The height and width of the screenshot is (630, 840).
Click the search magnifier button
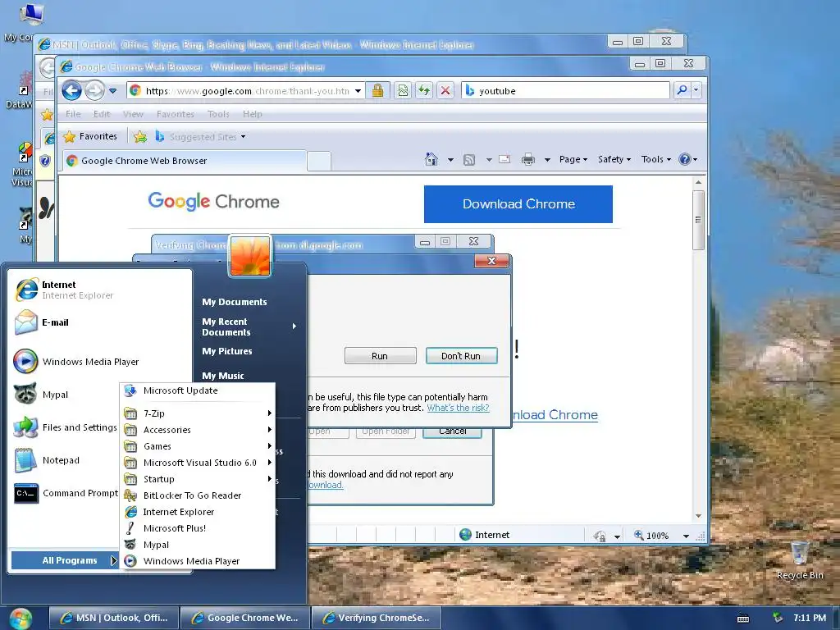[x=682, y=90]
